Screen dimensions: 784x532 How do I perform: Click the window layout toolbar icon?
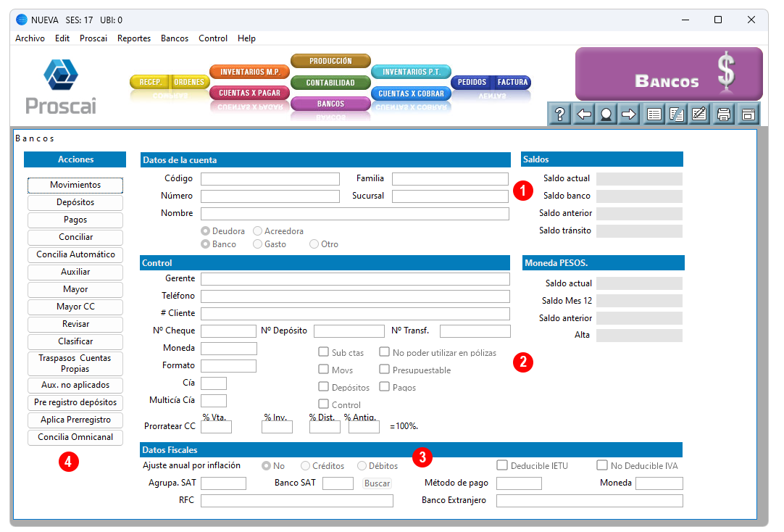(x=748, y=115)
